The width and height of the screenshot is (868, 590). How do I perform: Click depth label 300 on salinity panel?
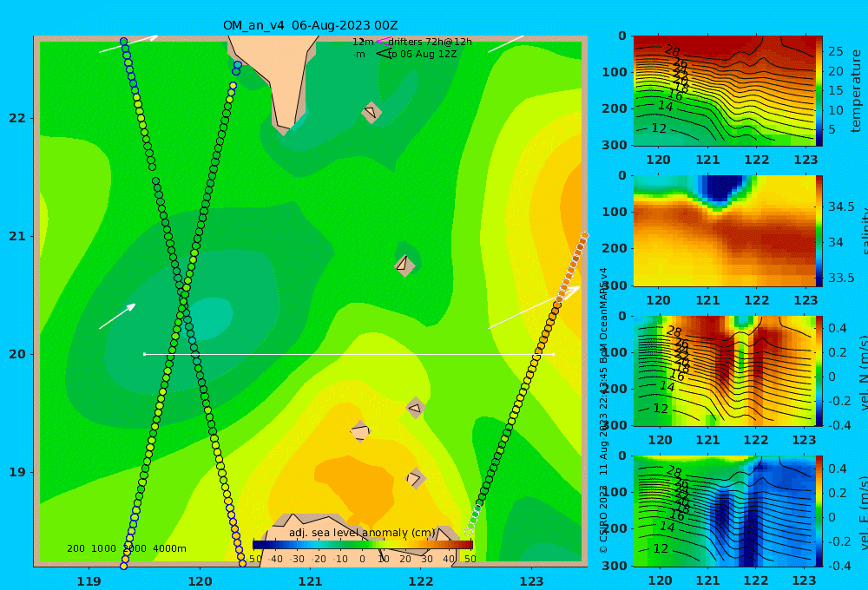tap(615, 285)
